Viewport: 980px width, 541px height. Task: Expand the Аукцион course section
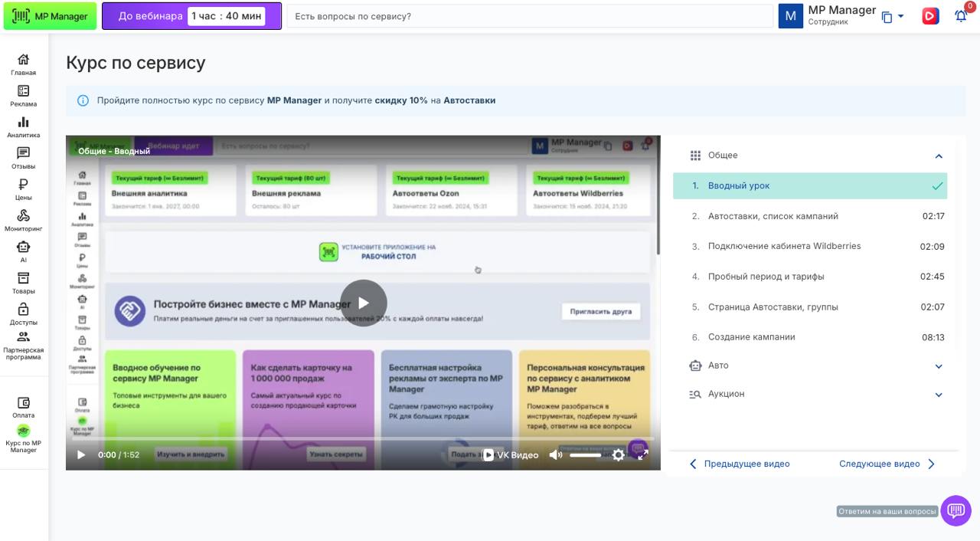pyautogui.click(x=938, y=395)
